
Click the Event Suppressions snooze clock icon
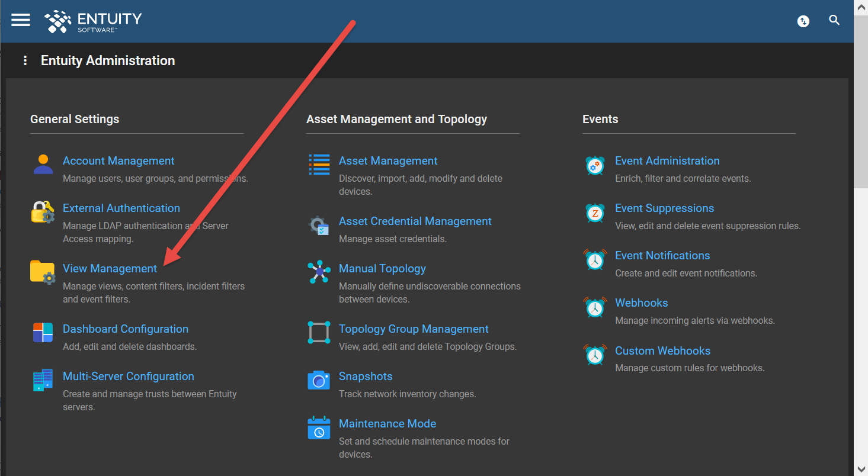(595, 213)
